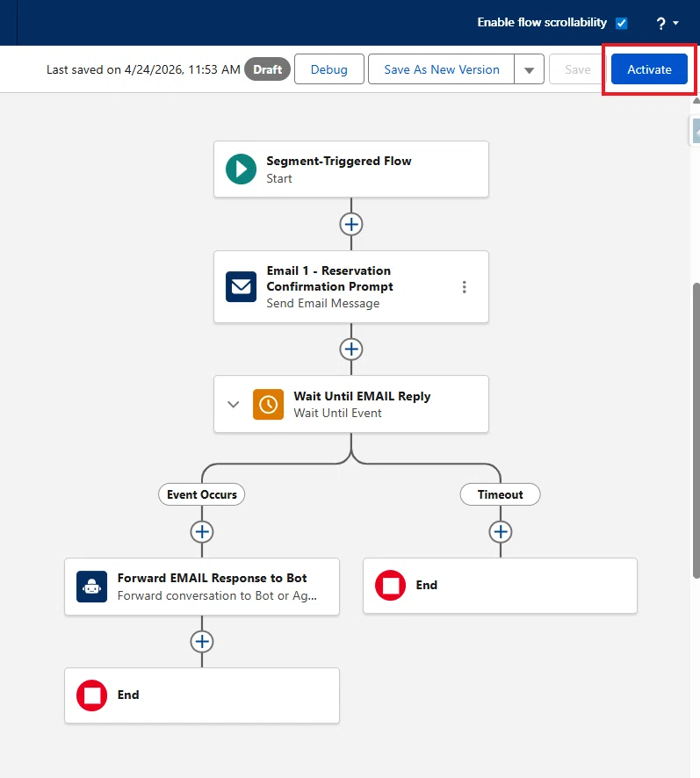Click the canvas vertical scrollbar thumb

pos(696,430)
